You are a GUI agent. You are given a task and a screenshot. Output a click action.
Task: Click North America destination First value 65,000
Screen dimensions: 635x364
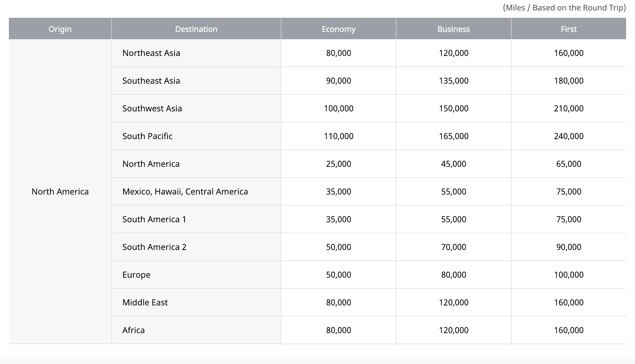point(569,164)
